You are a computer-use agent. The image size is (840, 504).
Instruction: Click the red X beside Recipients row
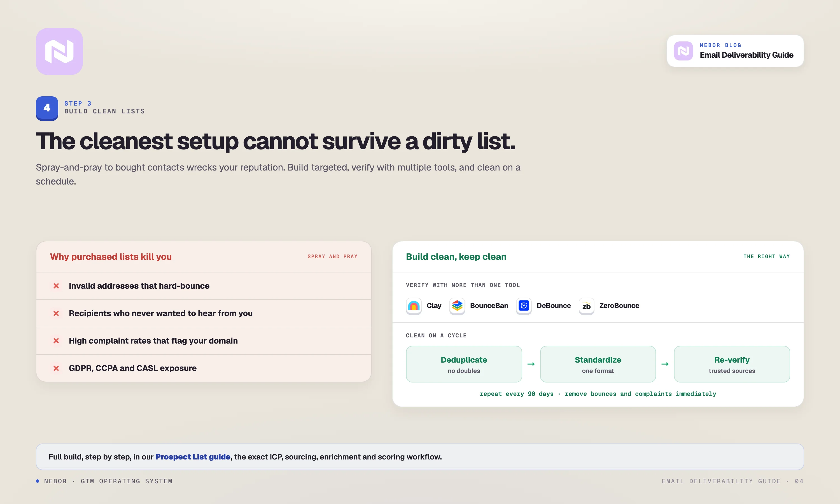[x=56, y=313]
